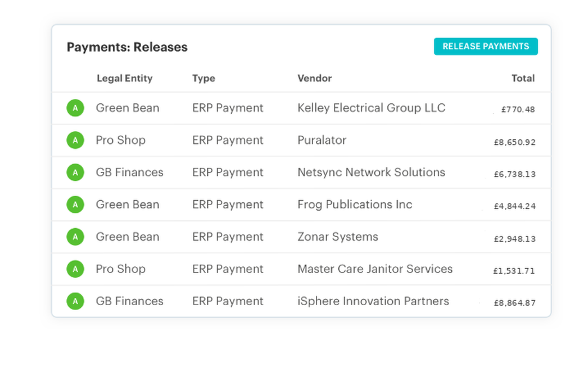
Task: Select iSphere Innovation Partners vendor
Action: tap(373, 301)
